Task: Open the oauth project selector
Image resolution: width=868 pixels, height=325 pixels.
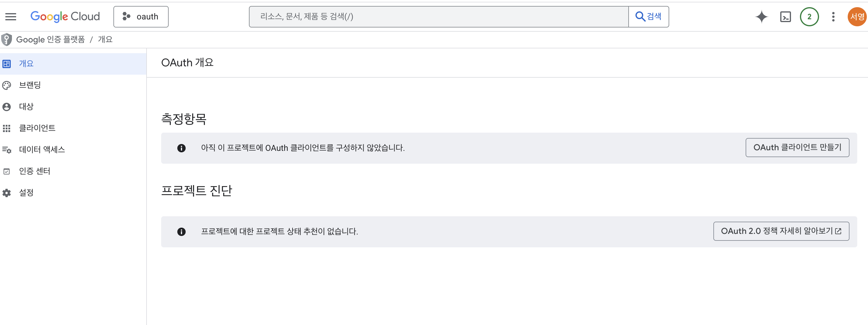Action: click(x=141, y=16)
